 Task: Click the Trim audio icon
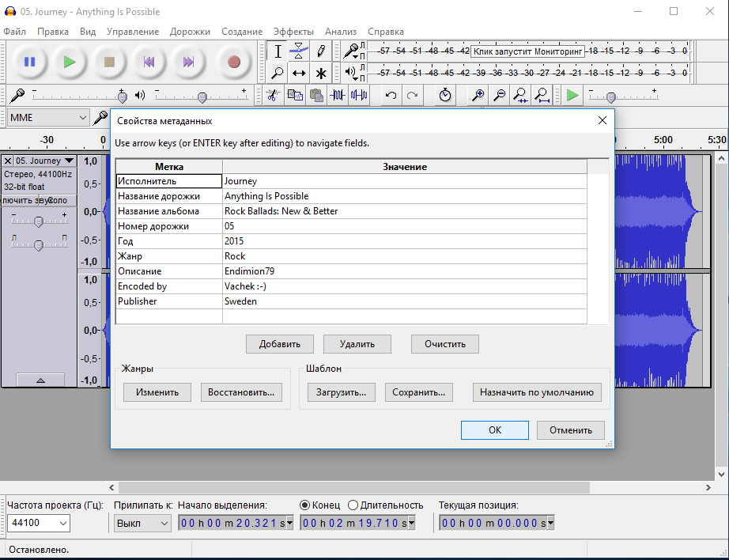click(x=338, y=96)
